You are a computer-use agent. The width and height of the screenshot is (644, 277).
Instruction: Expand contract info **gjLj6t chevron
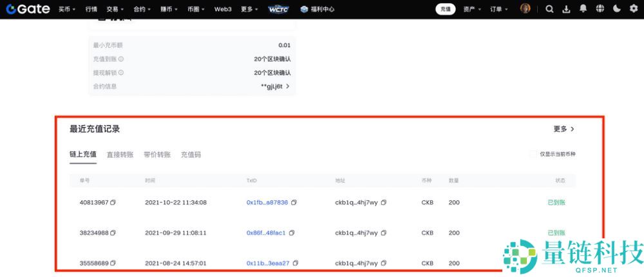click(288, 86)
